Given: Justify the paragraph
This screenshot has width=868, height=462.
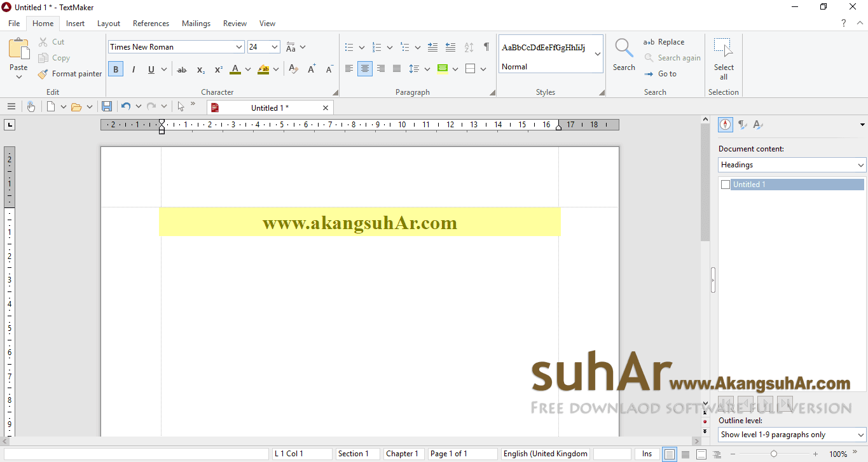Looking at the screenshot, I should (x=397, y=69).
